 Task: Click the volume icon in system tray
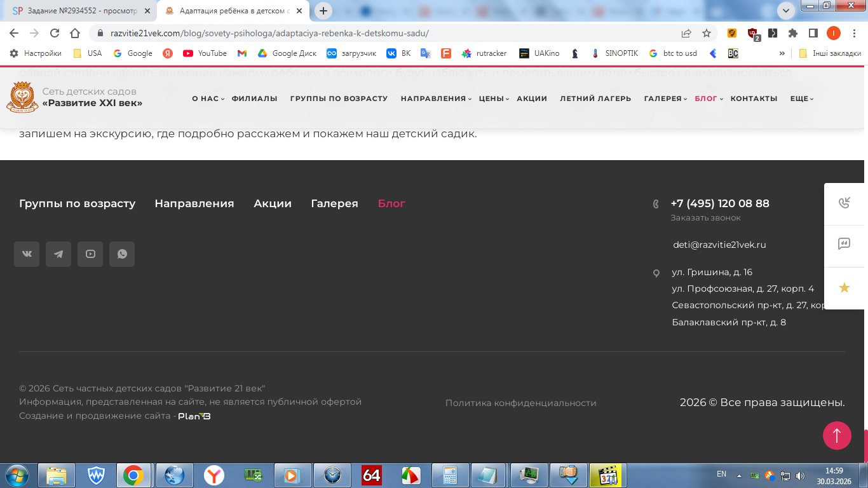pos(800,475)
